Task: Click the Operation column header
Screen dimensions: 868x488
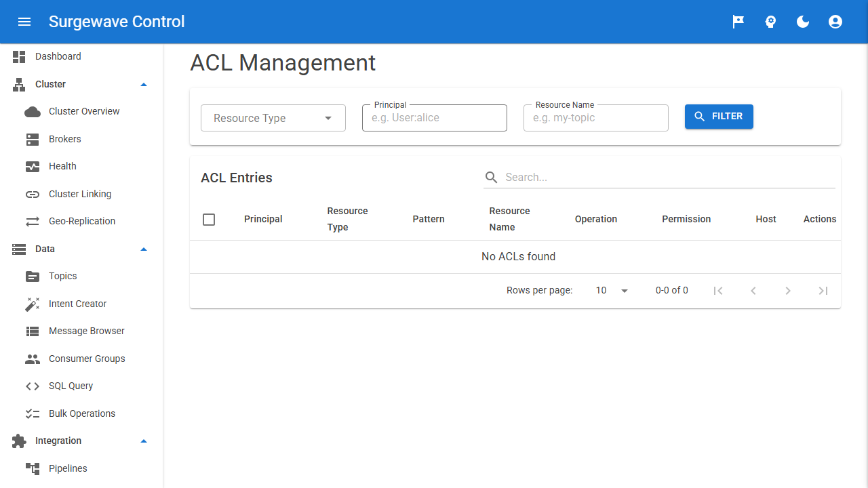Action: click(x=596, y=219)
